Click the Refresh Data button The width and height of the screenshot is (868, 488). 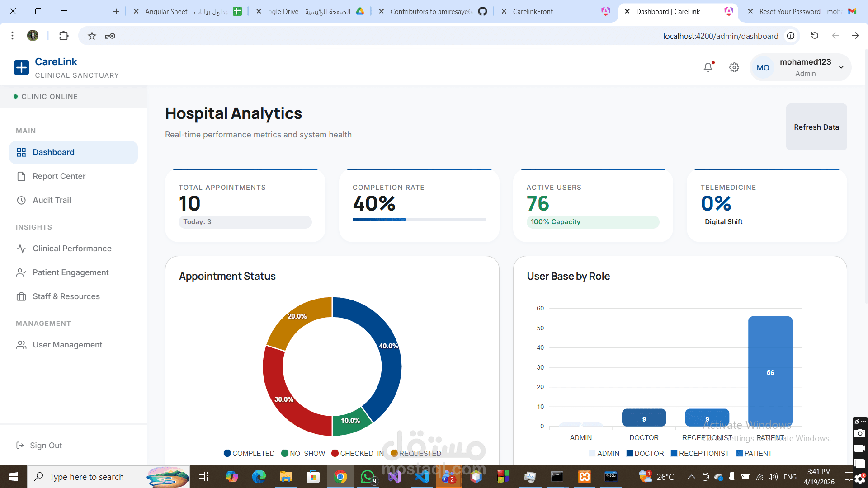click(816, 127)
